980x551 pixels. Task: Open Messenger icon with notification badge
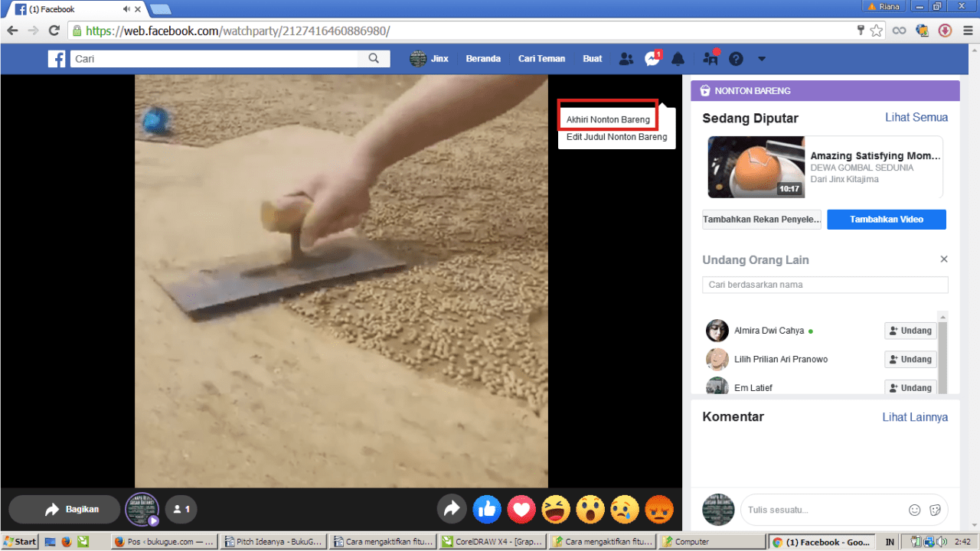click(652, 58)
